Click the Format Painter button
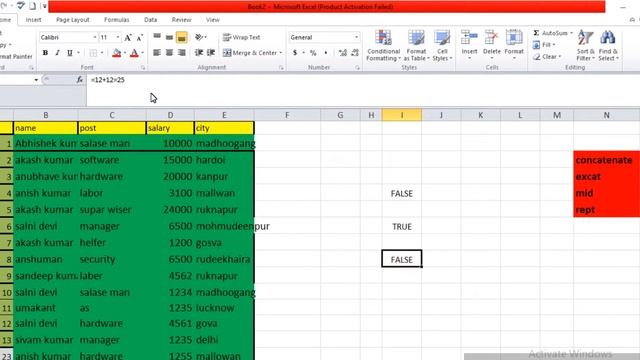The height and width of the screenshot is (360, 640). coord(16,56)
